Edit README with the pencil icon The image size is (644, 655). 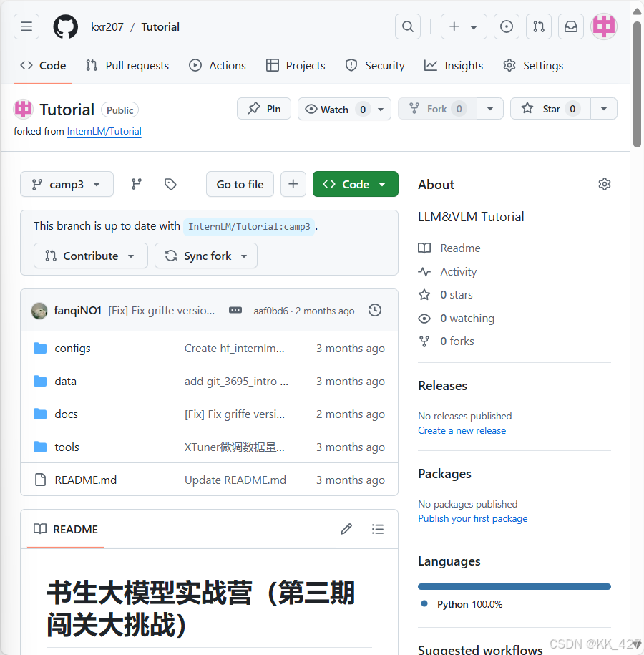click(346, 529)
